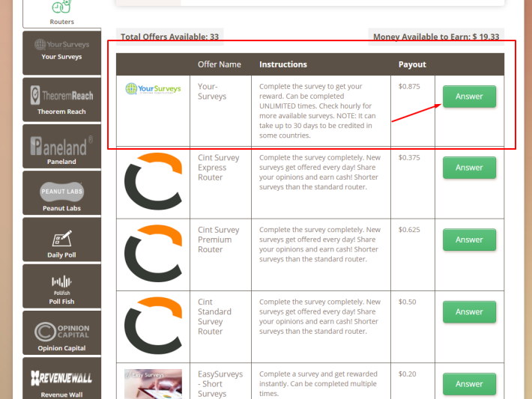Click the EasySurveys instructions text
The height and width of the screenshot is (399, 532).
pos(318,384)
